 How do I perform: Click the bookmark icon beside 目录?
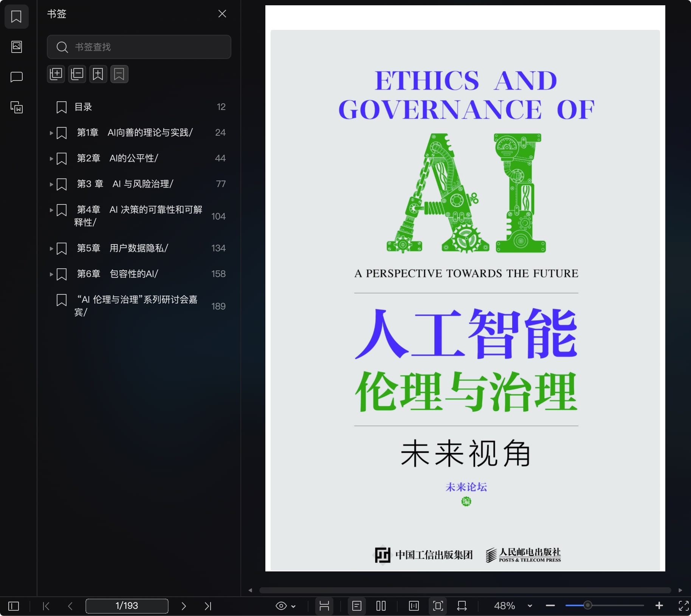point(62,107)
